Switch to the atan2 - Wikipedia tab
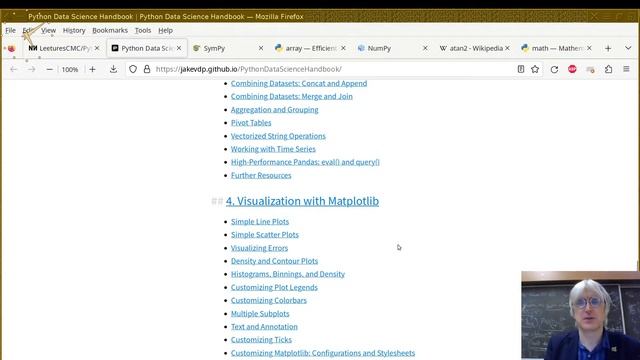 tap(474, 48)
